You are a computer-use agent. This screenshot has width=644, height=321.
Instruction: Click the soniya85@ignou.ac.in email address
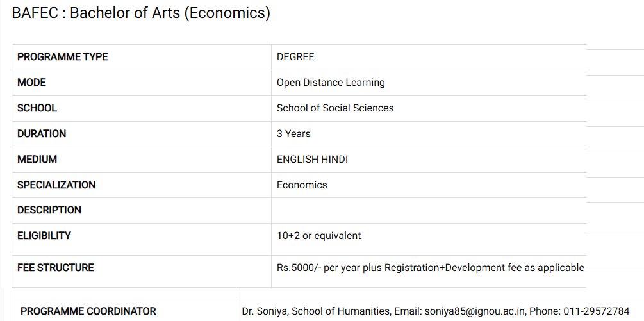pos(474,311)
